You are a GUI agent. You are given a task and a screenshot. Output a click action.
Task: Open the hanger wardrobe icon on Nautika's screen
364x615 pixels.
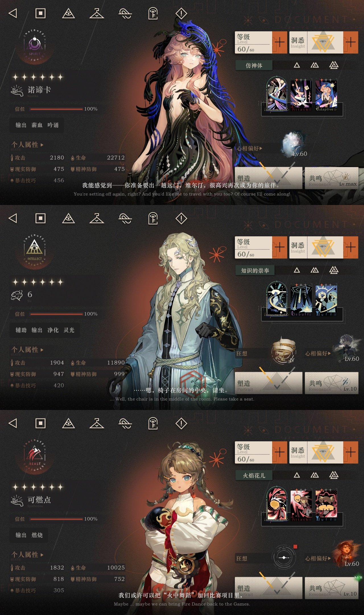(x=97, y=13)
